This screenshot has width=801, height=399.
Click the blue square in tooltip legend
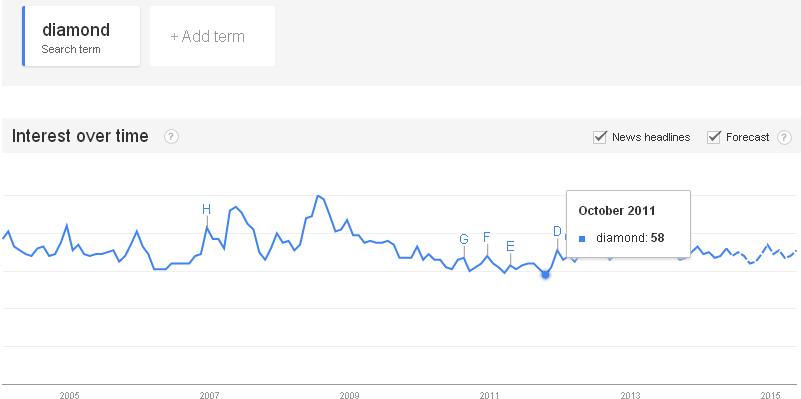point(582,239)
